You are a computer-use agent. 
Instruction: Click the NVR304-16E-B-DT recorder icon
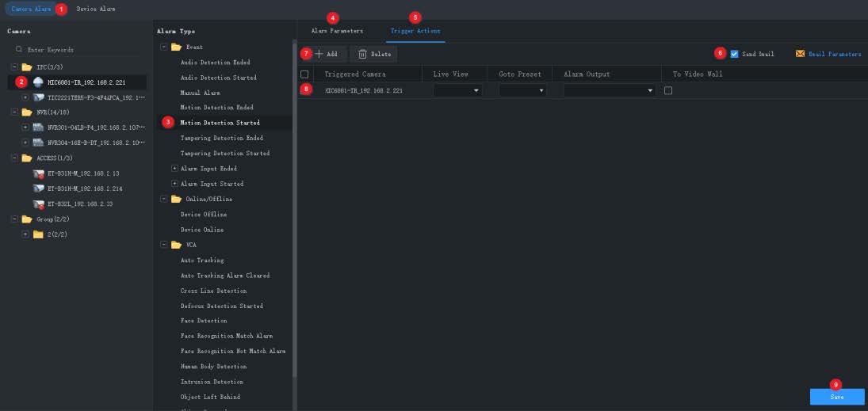point(37,143)
